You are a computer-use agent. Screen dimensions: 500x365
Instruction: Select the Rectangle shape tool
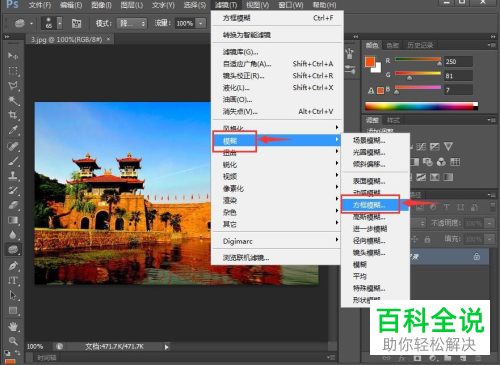pos(13,310)
